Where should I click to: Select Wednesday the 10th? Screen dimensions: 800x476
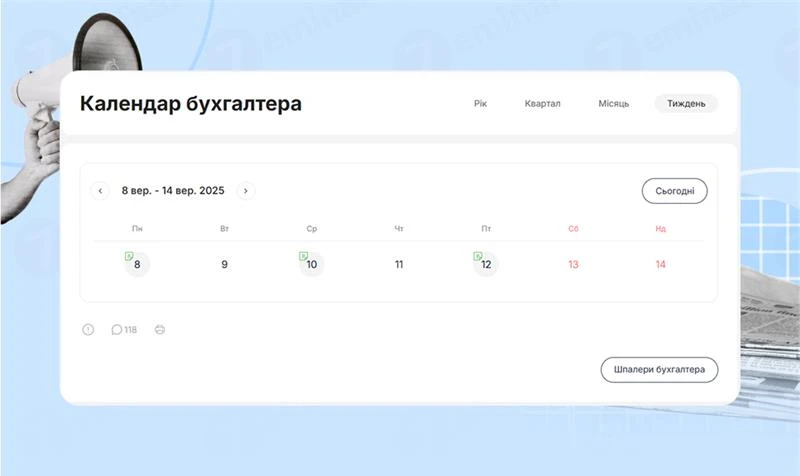tap(312, 264)
